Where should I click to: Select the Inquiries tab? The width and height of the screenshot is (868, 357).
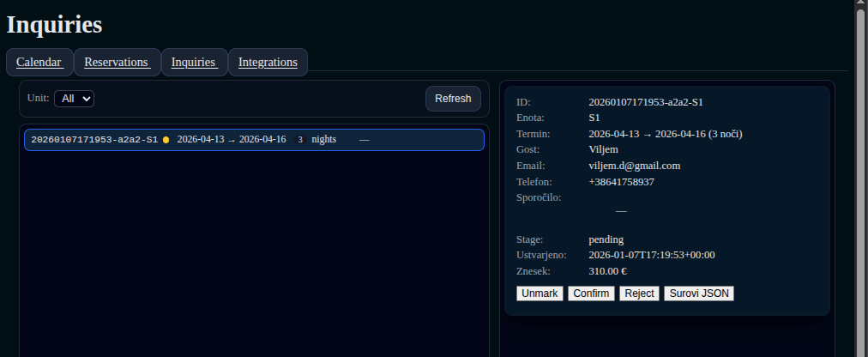(x=194, y=62)
